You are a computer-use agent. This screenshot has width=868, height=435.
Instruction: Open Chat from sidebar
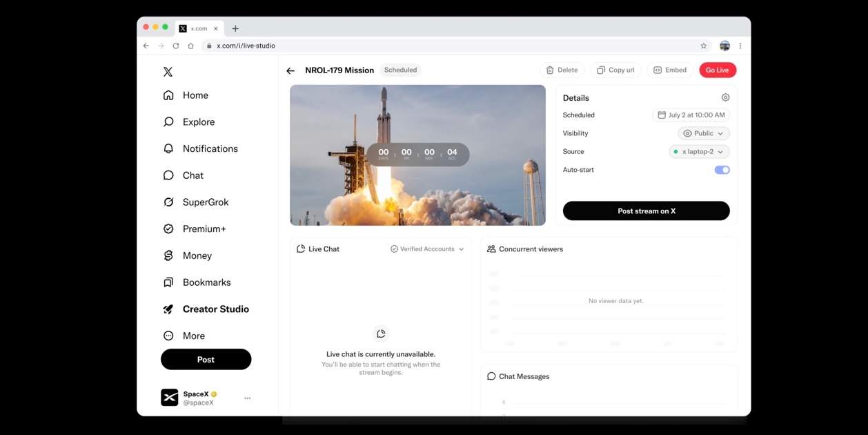(183, 175)
